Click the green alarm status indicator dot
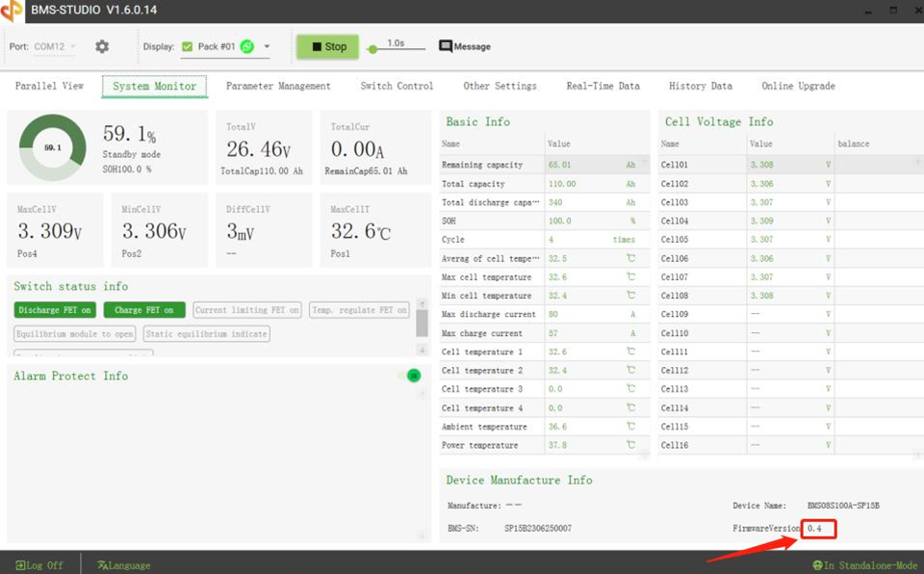 [x=414, y=376]
